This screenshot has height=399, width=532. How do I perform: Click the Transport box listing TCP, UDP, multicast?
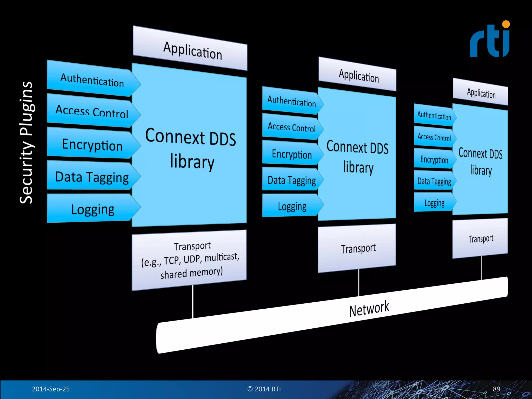tap(190, 260)
